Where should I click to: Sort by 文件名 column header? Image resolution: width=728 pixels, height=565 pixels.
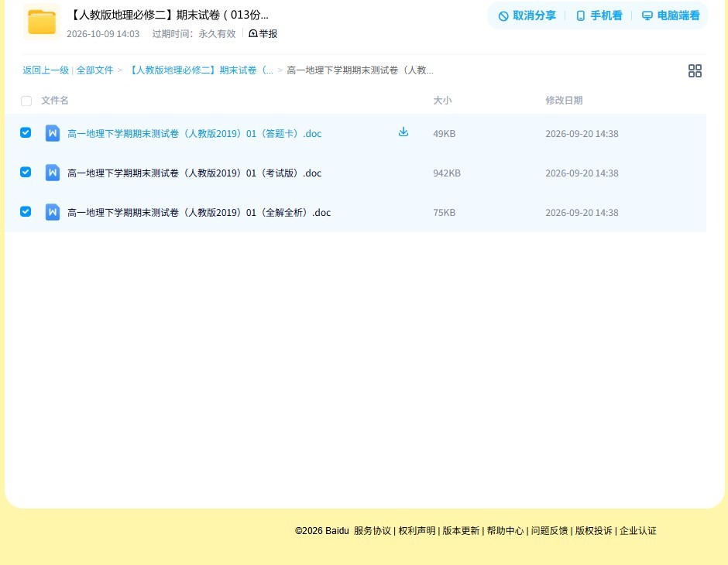point(55,100)
